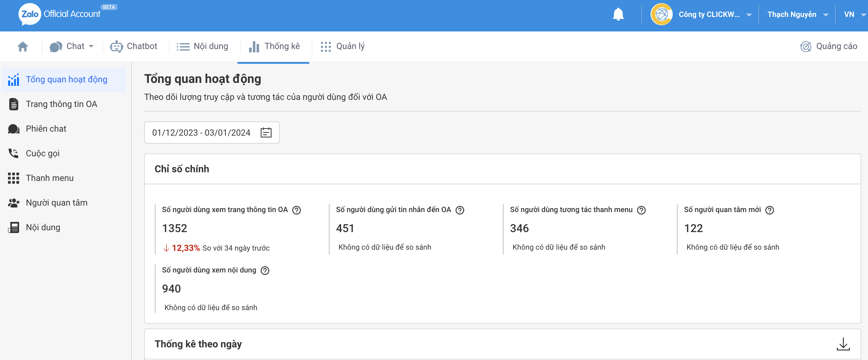This screenshot has height=360, width=868.
Task: Click the value 1352
Action: tap(174, 228)
